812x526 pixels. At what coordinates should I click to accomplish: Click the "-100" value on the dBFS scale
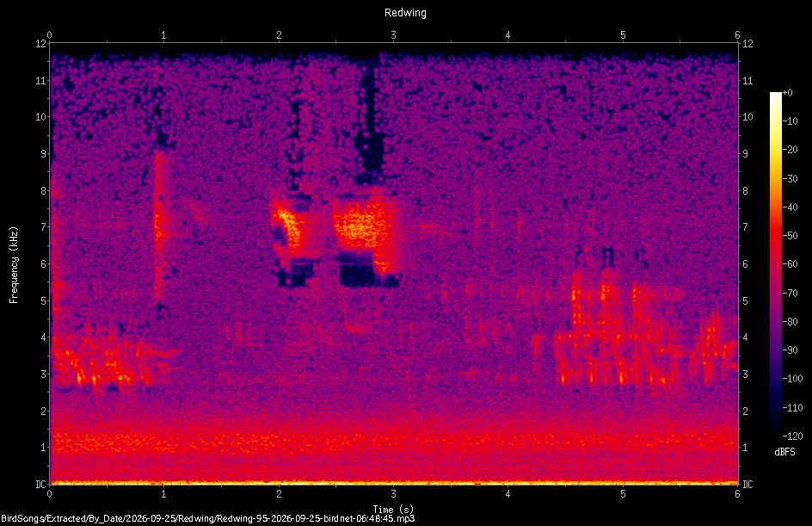pyautogui.click(x=793, y=379)
